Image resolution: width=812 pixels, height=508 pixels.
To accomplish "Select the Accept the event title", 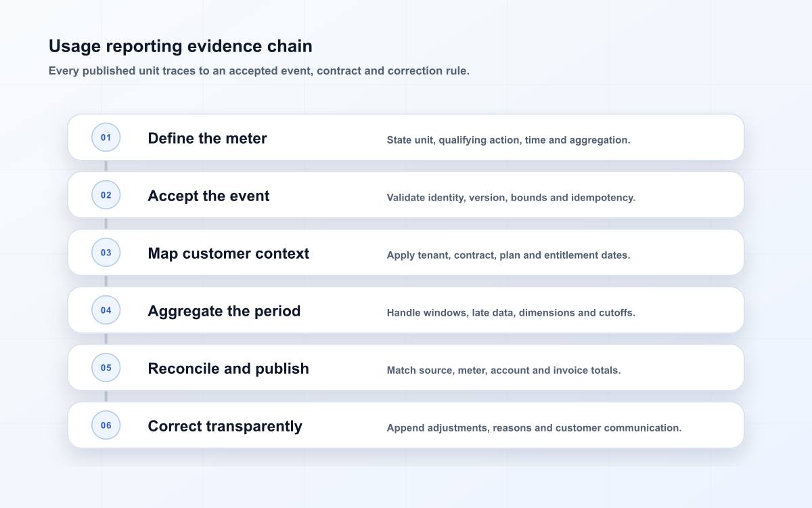I will (x=208, y=196).
